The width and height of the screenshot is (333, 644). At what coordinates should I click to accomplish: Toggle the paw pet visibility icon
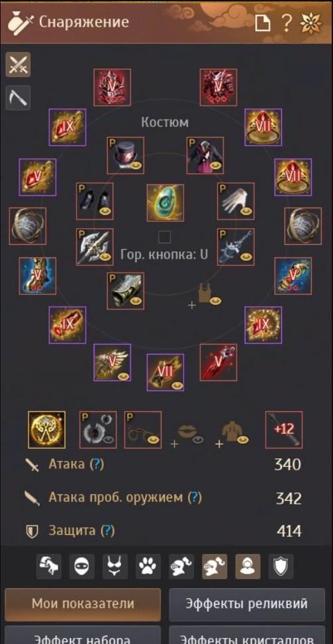pos(148,566)
